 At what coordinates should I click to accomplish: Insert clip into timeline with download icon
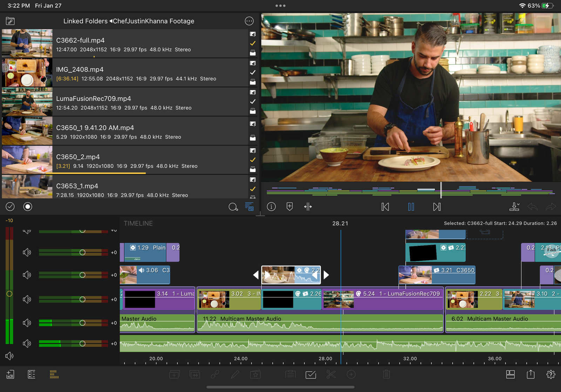tap(514, 207)
